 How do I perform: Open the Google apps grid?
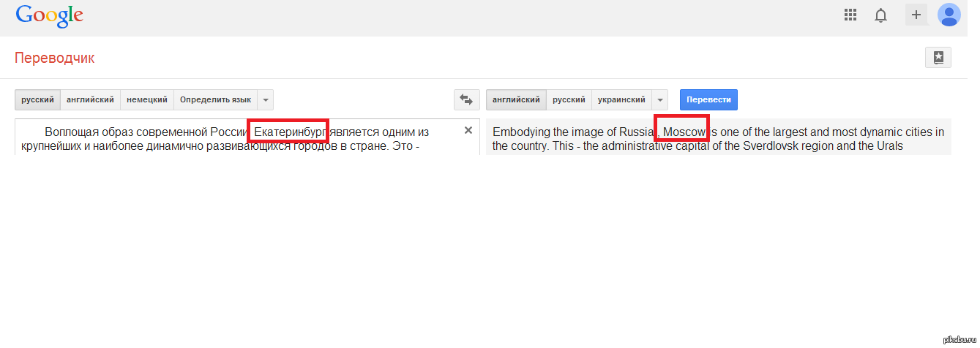(x=850, y=15)
